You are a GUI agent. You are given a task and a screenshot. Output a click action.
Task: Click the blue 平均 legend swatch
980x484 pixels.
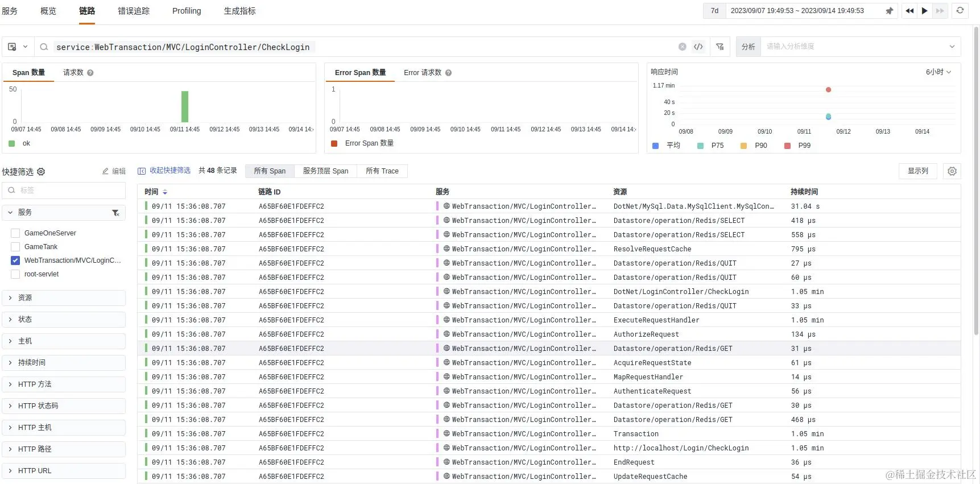[655, 146]
